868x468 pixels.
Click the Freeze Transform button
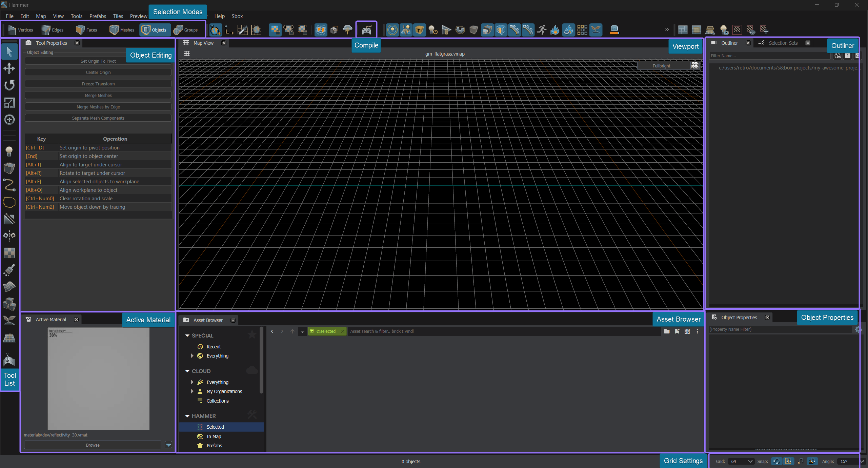[98, 84]
